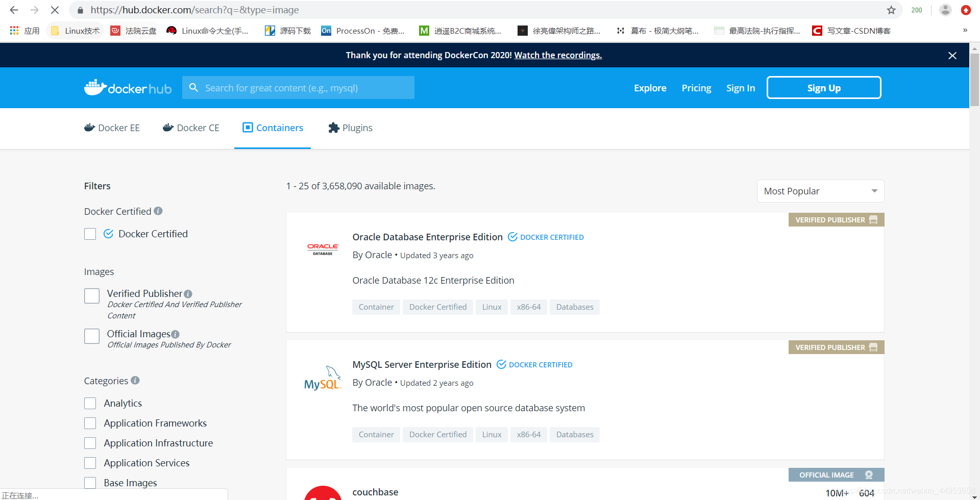Image resolution: width=980 pixels, height=500 pixels.
Task: Click the Verified Publisher info icon
Action: 188,294
